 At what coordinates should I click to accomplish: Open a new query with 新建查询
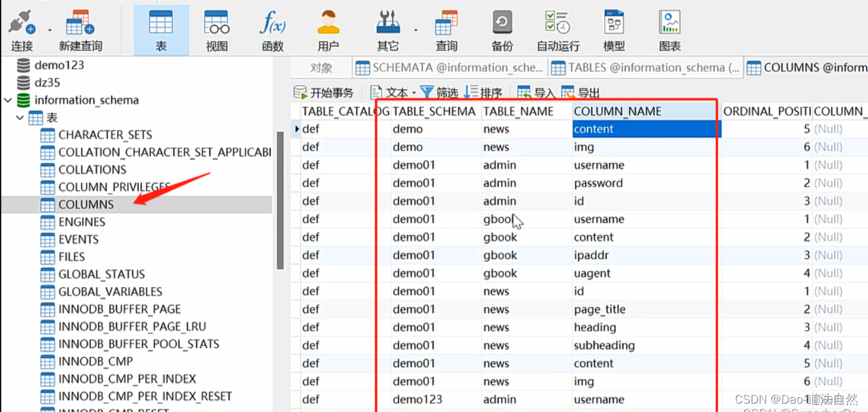[x=79, y=29]
